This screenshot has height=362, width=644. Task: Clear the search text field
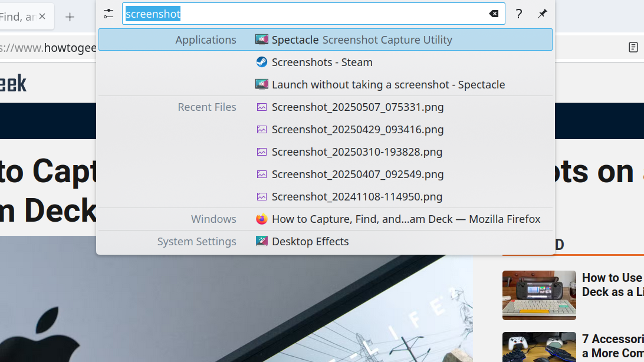[x=494, y=14]
